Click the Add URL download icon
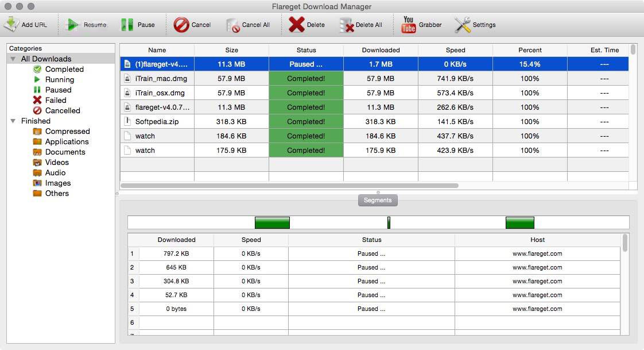Viewport: 644px width, 350px height. point(11,25)
